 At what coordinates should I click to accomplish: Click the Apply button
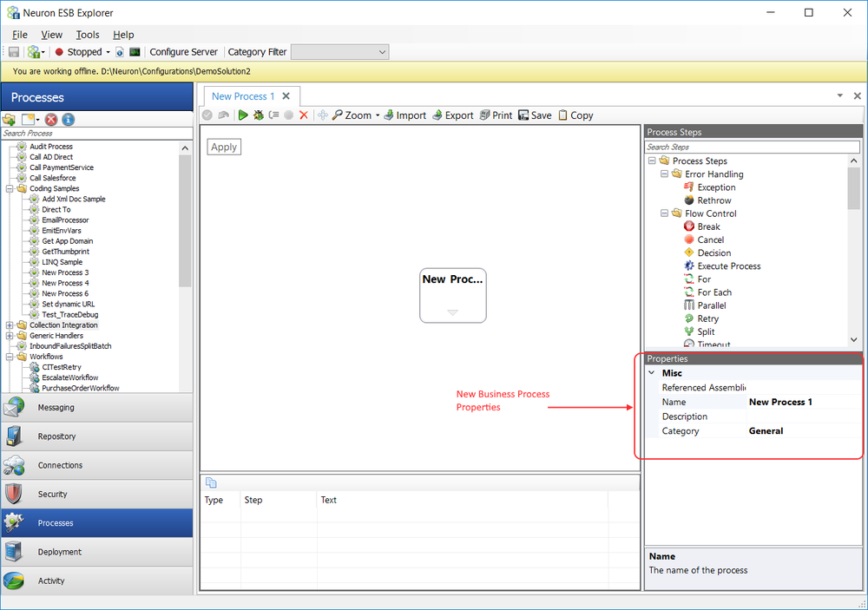click(x=224, y=148)
